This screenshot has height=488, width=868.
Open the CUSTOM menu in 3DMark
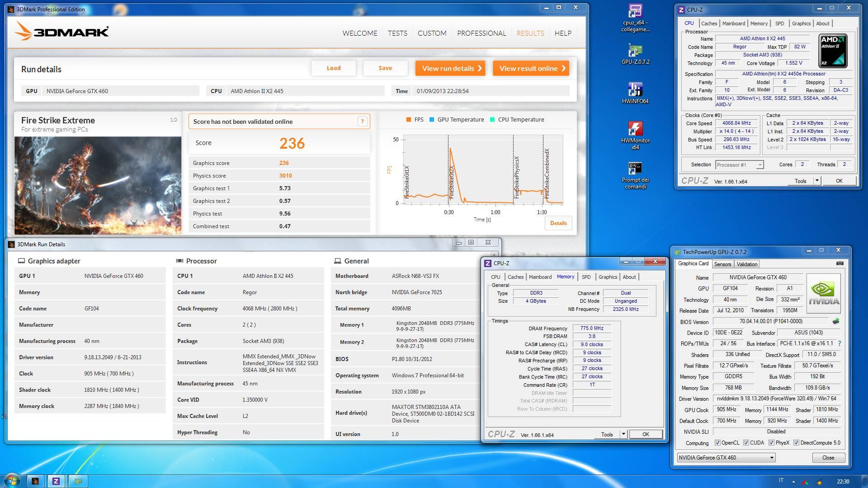[x=432, y=33]
